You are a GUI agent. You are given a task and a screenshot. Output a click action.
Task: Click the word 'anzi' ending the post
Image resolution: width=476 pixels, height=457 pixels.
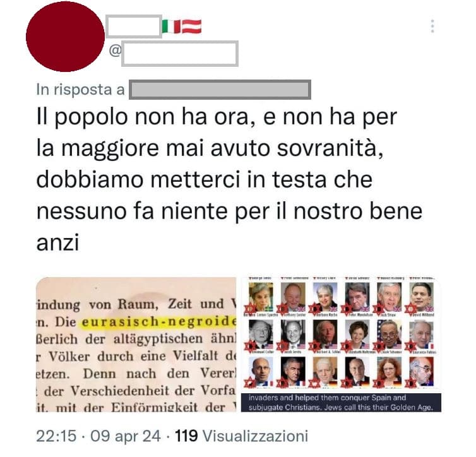coord(57,243)
